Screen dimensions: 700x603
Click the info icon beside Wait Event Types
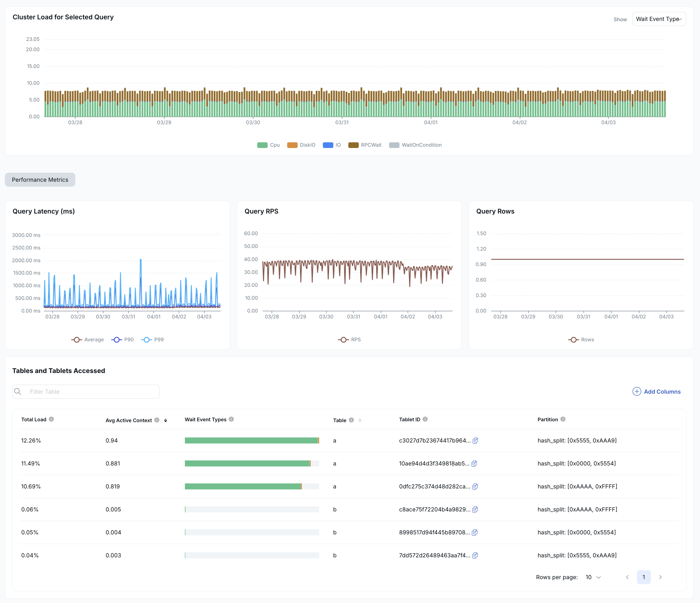click(231, 419)
